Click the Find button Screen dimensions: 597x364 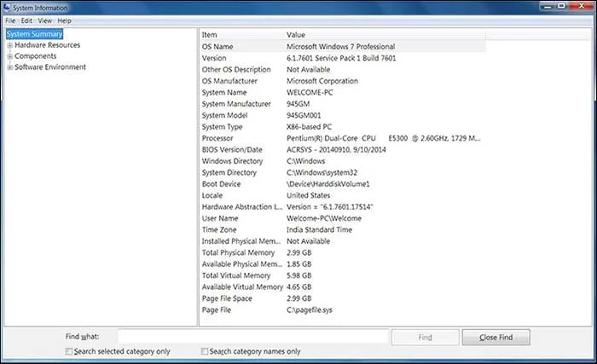426,338
